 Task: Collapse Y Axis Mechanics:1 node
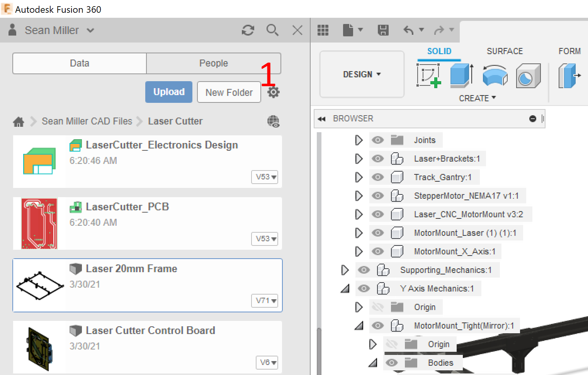pos(345,288)
